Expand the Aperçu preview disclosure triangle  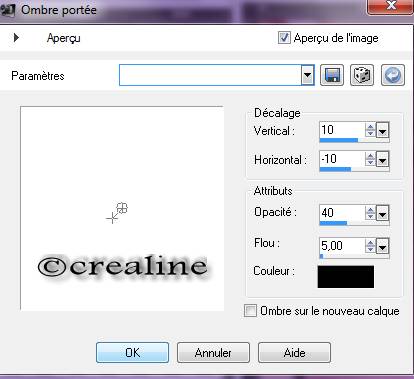click(16, 37)
